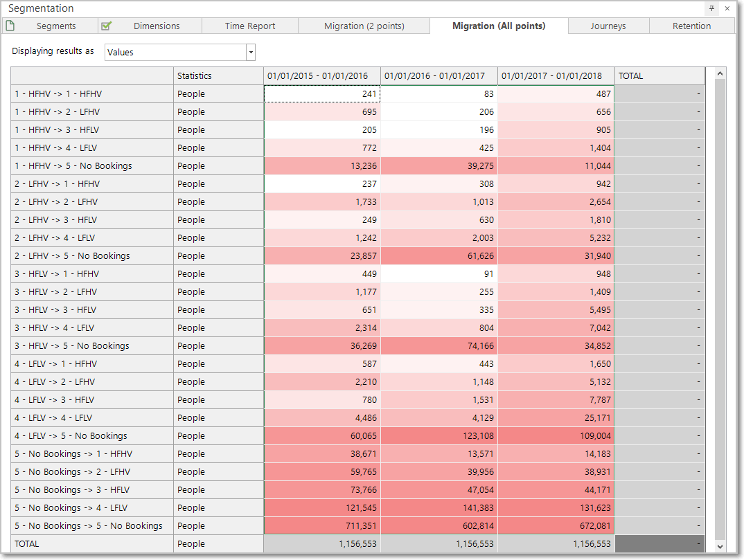Click the scroll up arrow of table
Viewport: 744px width, 560px height.
(720, 73)
